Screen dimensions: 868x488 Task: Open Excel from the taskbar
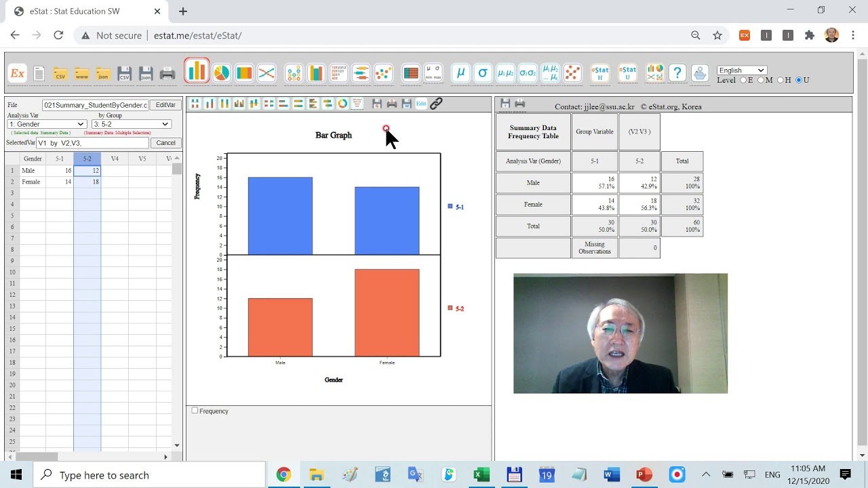point(481,474)
